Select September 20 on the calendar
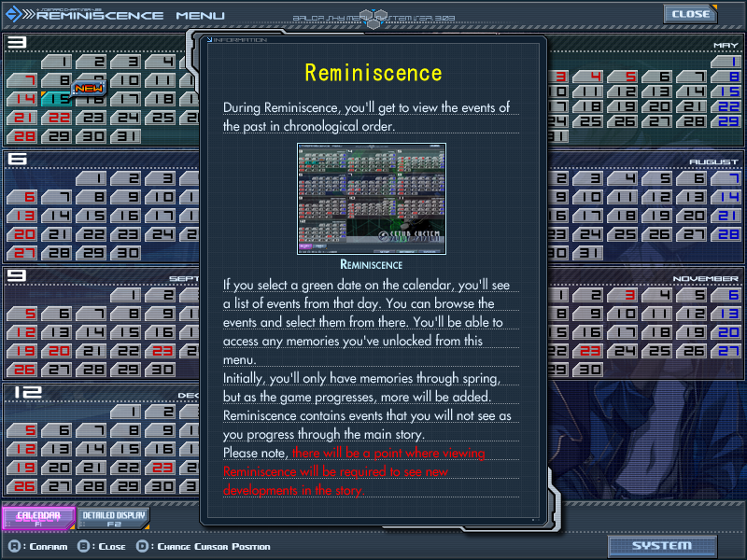 (x=56, y=351)
